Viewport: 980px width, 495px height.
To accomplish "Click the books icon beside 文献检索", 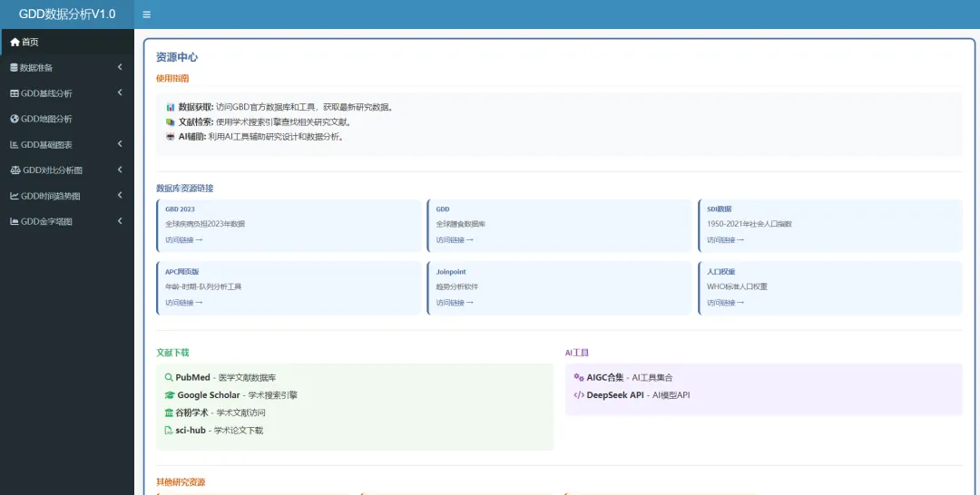I will coord(171,121).
